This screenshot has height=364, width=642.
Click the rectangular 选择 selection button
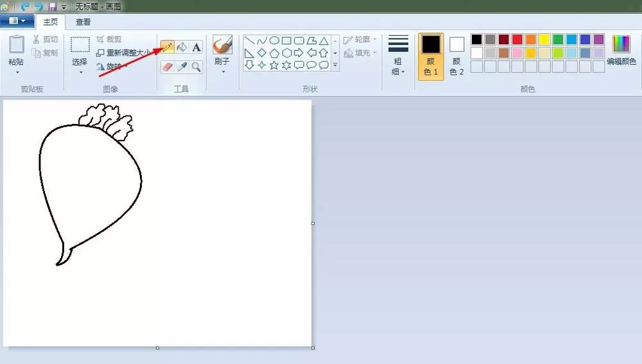[80, 49]
